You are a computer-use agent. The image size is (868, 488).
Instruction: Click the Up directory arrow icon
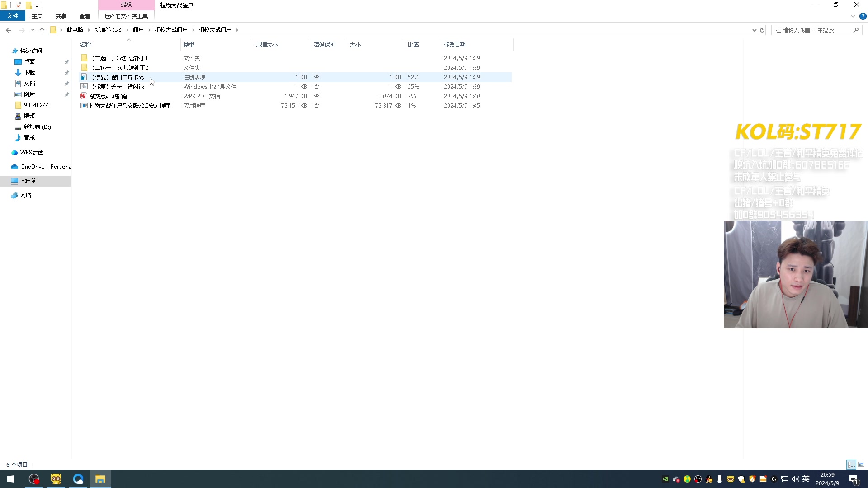42,30
